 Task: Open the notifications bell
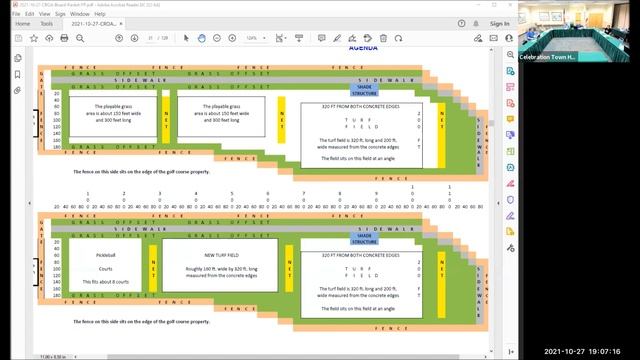click(x=476, y=24)
